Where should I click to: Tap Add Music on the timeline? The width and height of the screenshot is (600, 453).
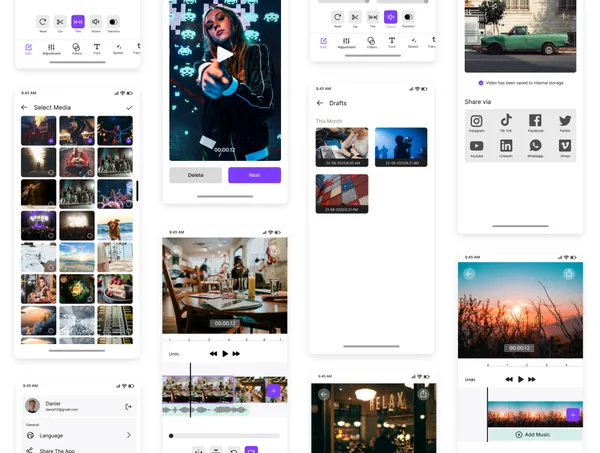point(533,434)
